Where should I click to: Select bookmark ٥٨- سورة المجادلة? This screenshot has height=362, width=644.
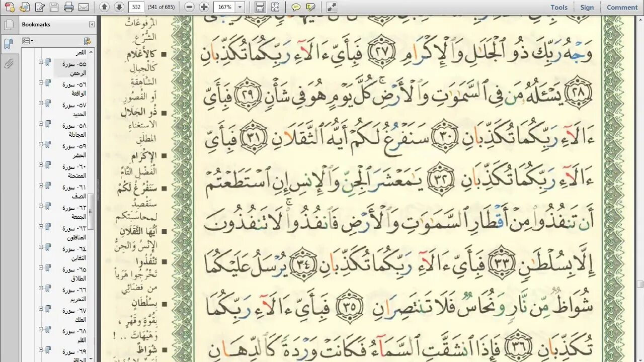click(x=74, y=130)
